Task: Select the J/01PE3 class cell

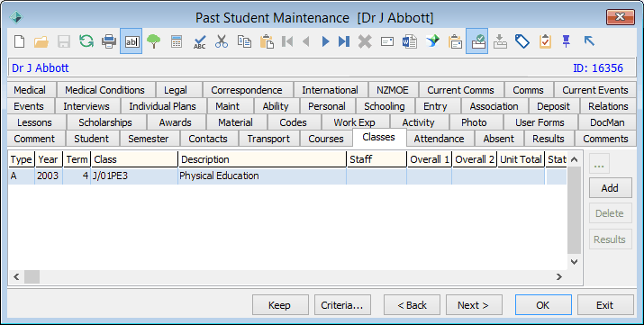Action: pyautogui.click(x=134, y=176)
